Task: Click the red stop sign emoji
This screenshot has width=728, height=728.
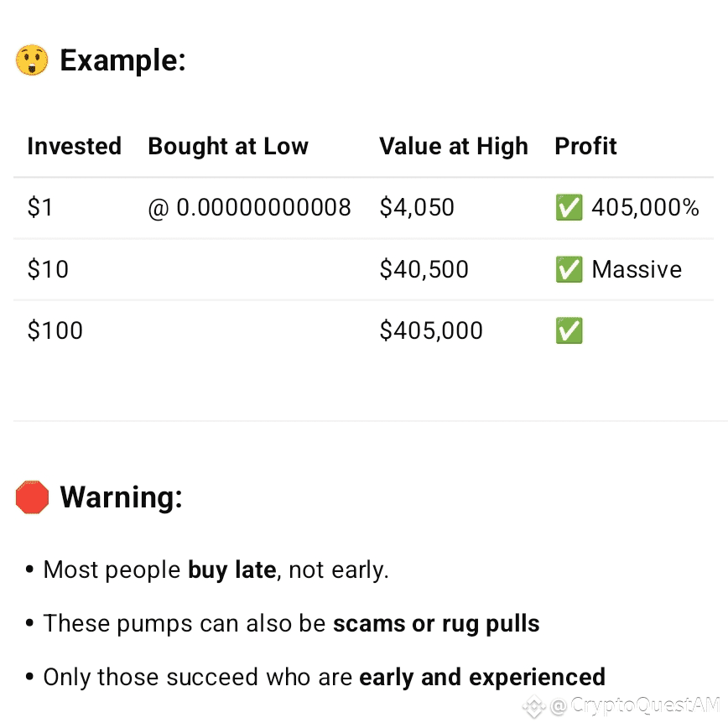Action: [32, 497]
